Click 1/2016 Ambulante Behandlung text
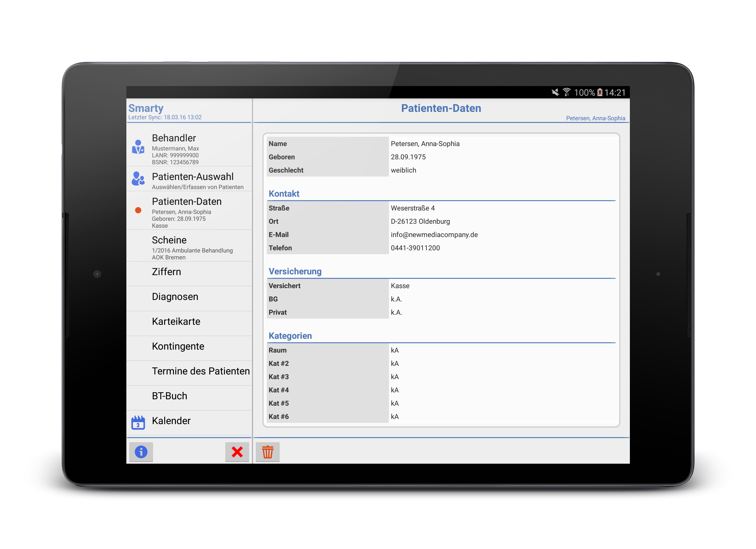Viewport: 756px width, 549px height. tap(192, 250)
